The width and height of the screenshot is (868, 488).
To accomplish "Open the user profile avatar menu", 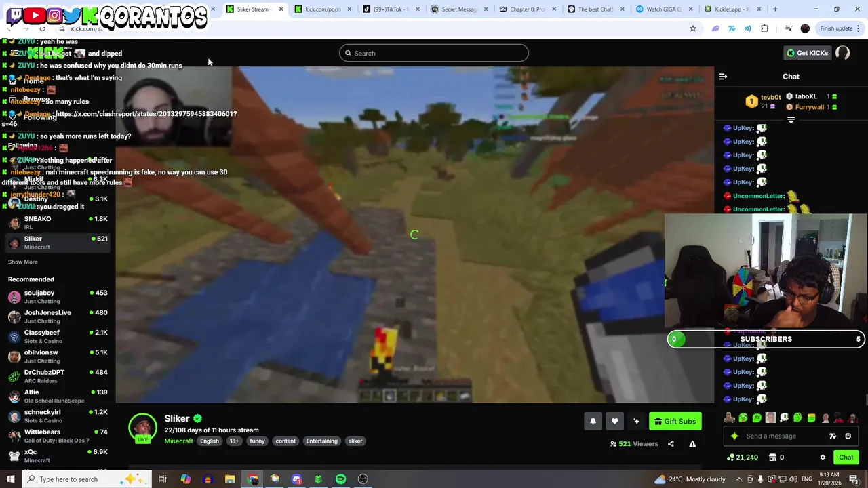I will pyautogui.click(x=843, y=53).
